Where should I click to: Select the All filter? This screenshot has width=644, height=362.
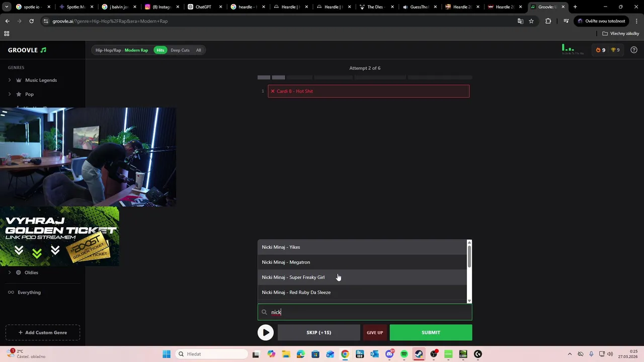pyautogui.click(x=198, y=50)
